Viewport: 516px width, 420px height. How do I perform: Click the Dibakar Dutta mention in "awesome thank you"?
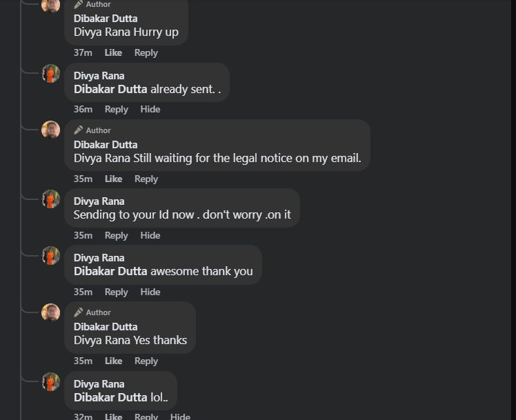coord(110,271)
